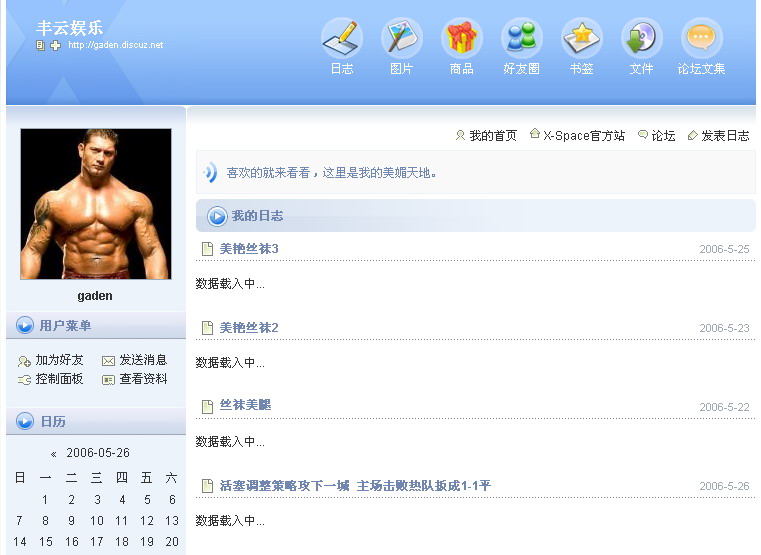Click 查看资料 to view profile

[x=143, y=379]
